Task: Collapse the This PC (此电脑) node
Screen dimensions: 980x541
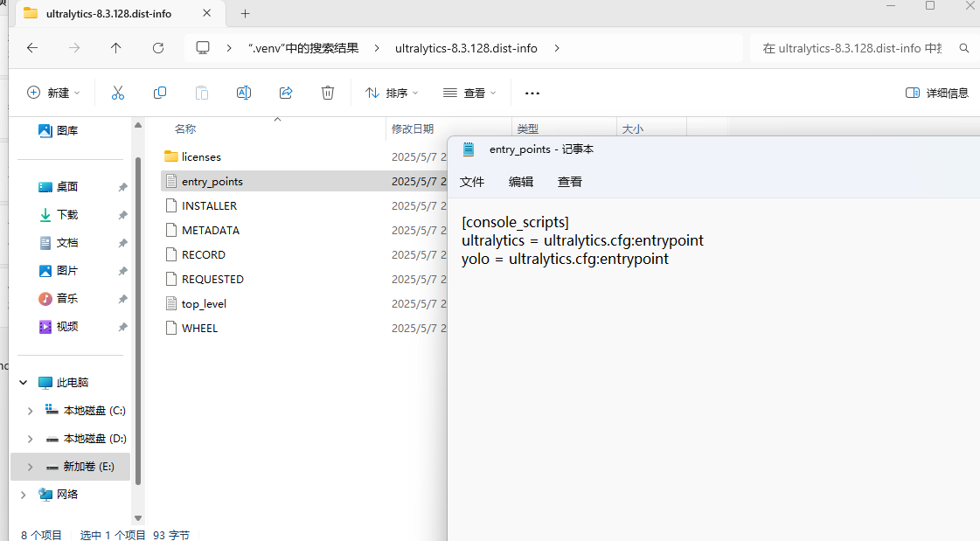Action: (x=23, y=382)
